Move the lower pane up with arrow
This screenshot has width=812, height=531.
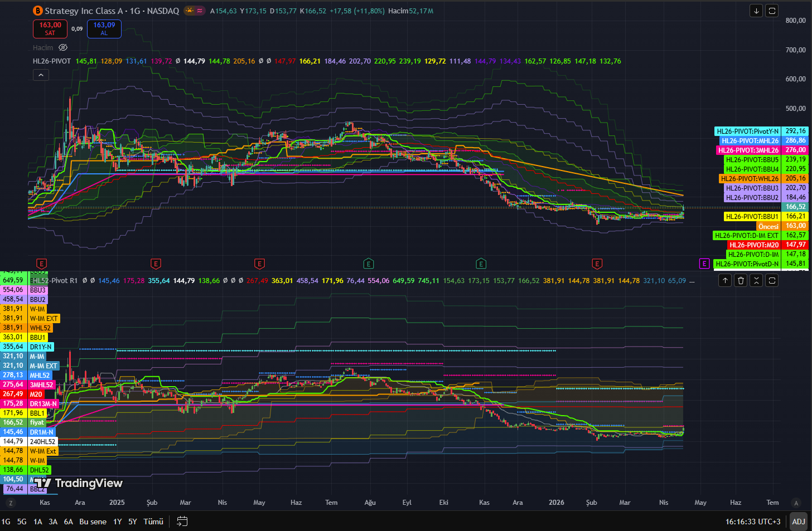[x=725, y=280]
